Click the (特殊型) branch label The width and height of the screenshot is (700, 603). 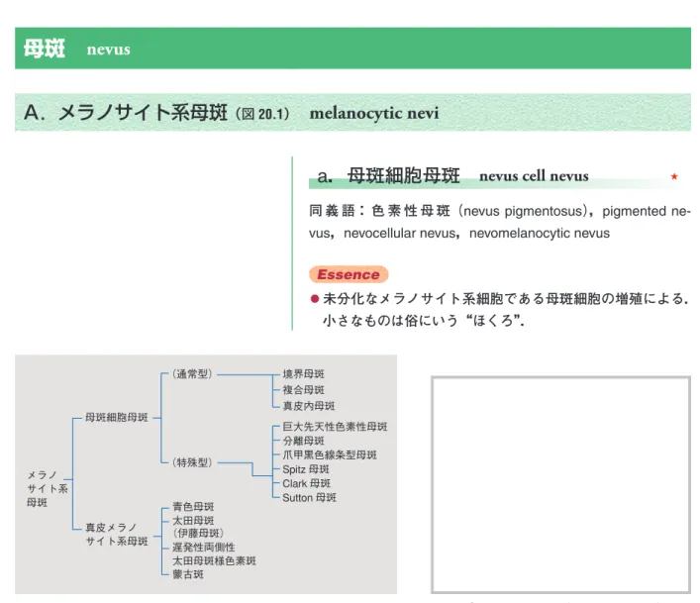point(192,462)
